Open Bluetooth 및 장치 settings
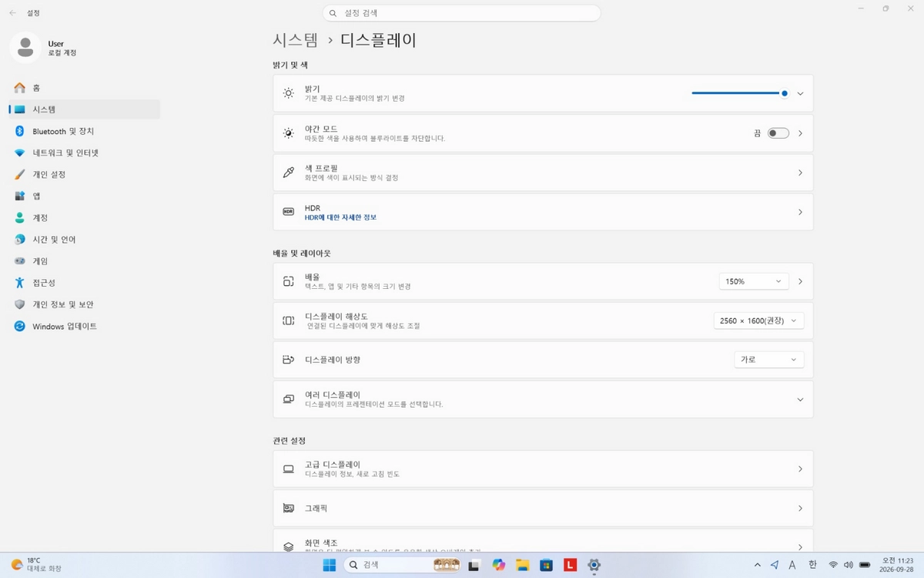Viewport: 924px width, 578px height. 85,131
